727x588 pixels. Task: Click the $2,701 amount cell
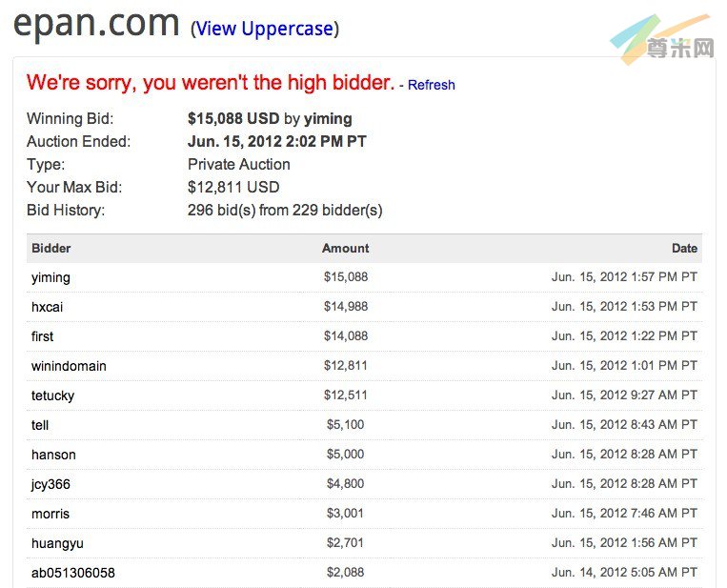[x=346, y=542]
